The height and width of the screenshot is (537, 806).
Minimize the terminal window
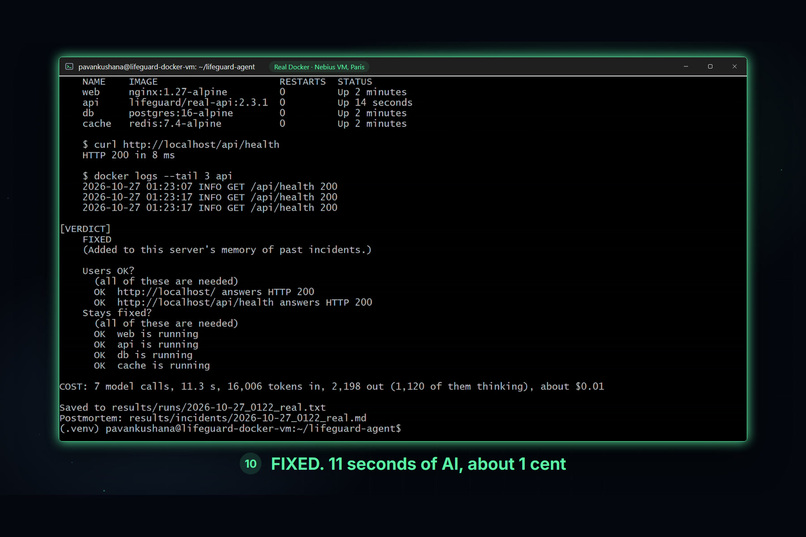(x=686, y=67)
